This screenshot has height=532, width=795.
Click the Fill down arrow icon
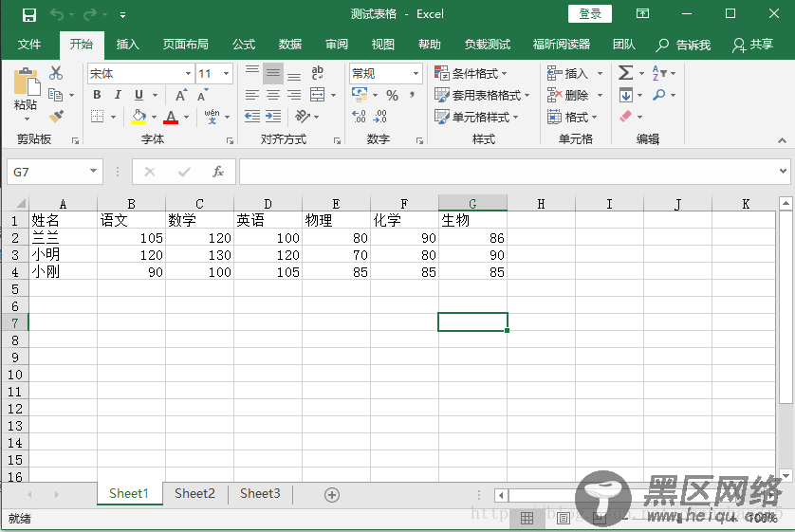[625, 95]
